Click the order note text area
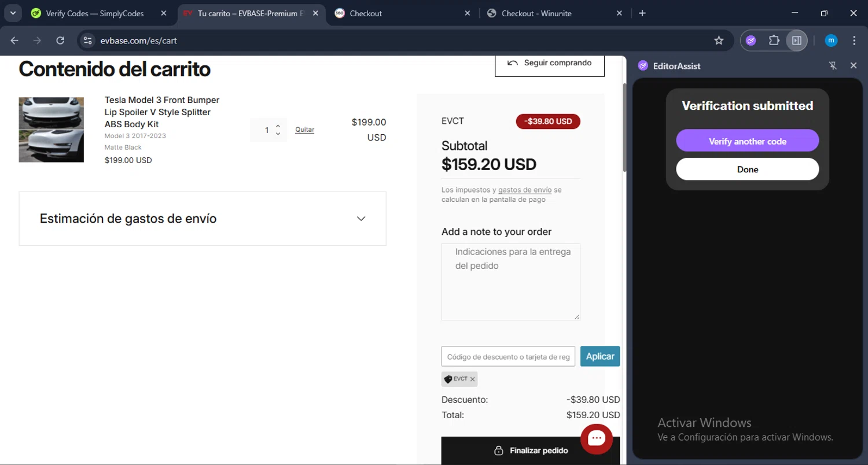The image size is (868, 465). point(510,282)
